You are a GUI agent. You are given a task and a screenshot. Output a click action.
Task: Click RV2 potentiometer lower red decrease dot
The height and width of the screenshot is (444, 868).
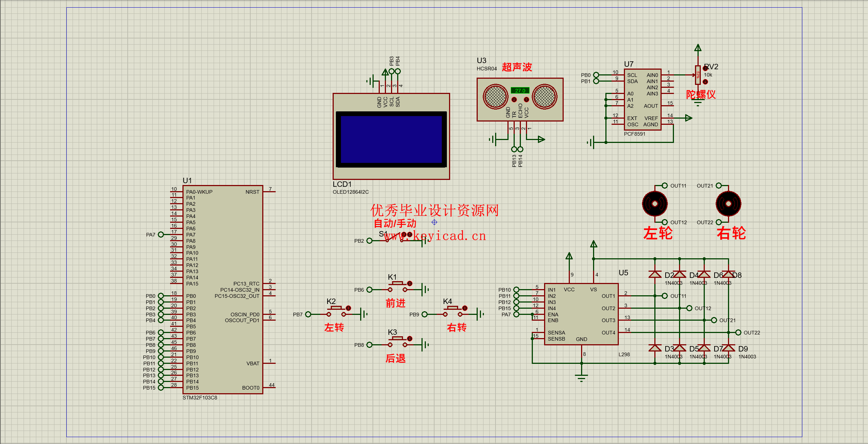coord(705,82)
